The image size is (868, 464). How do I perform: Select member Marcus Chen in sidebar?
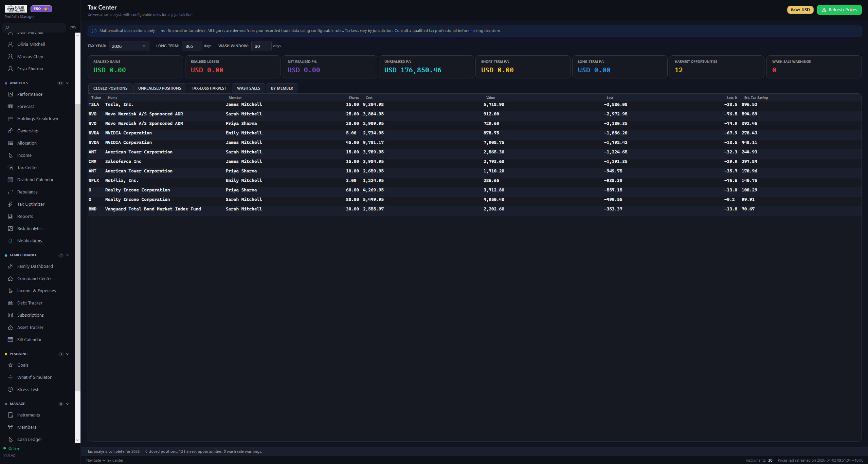[30, 56]
